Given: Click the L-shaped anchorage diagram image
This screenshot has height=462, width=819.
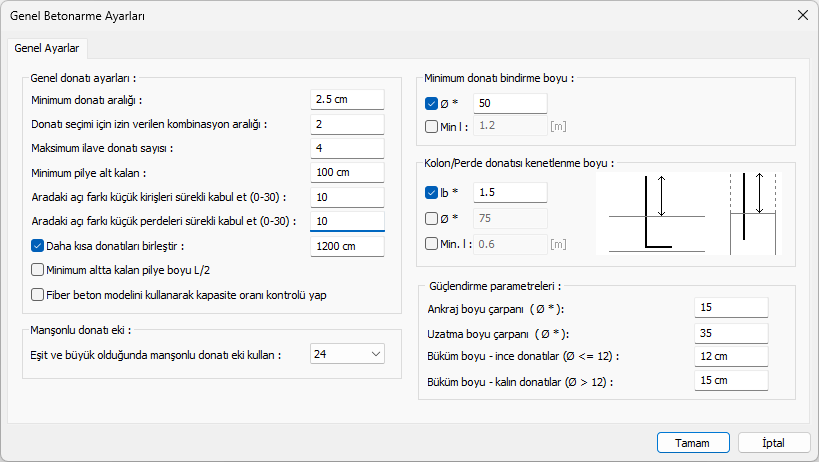Looking at the screenshot, I should click(x=655, y=214).
